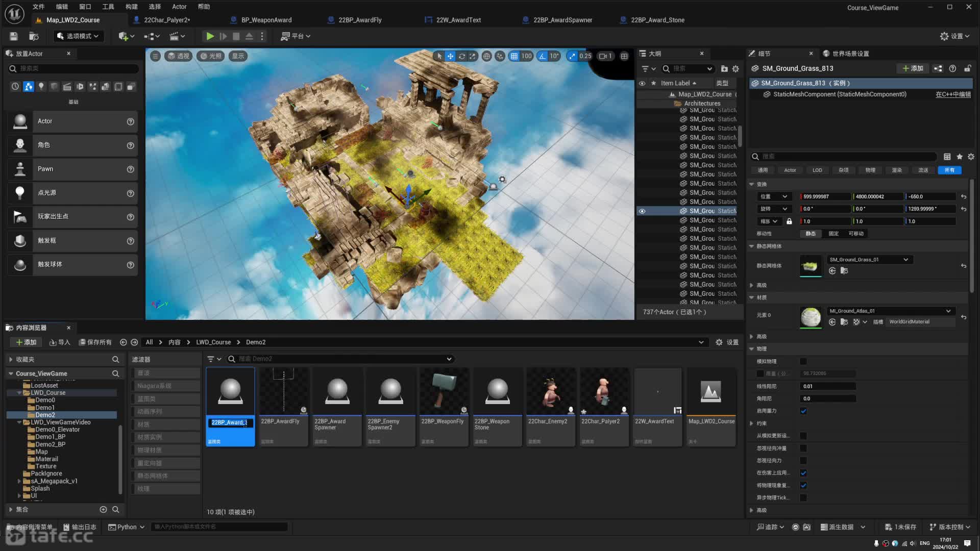Switch to the BP_WeaponAward tab
Viewport: 980px width, 551px height.
click(x=266, y=20)
